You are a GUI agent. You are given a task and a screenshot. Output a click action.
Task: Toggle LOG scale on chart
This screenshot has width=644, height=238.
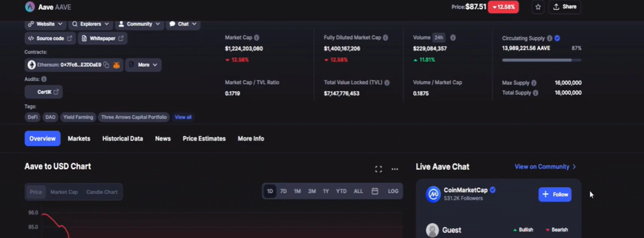(x=393, y=191)
